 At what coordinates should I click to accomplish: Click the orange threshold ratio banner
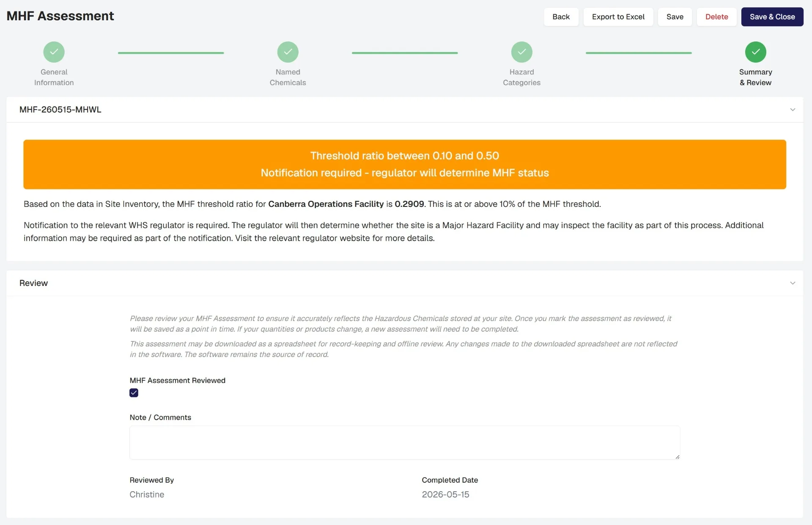coord(405,164)
